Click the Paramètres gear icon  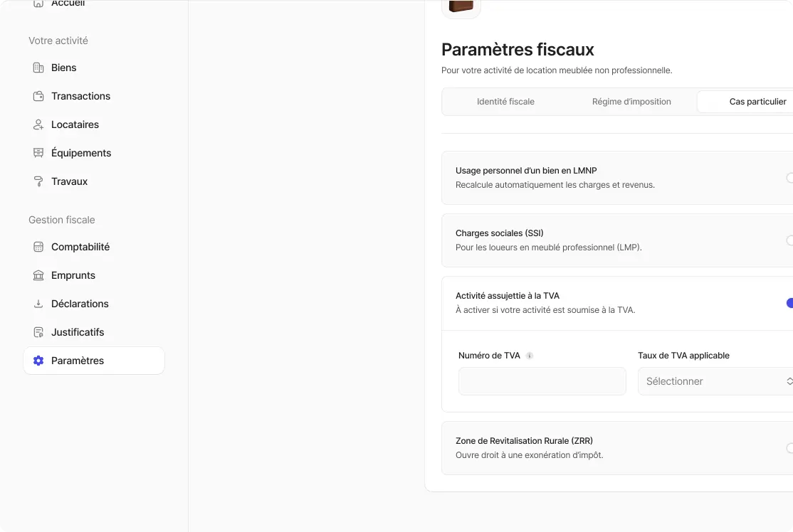click(38, 361)
